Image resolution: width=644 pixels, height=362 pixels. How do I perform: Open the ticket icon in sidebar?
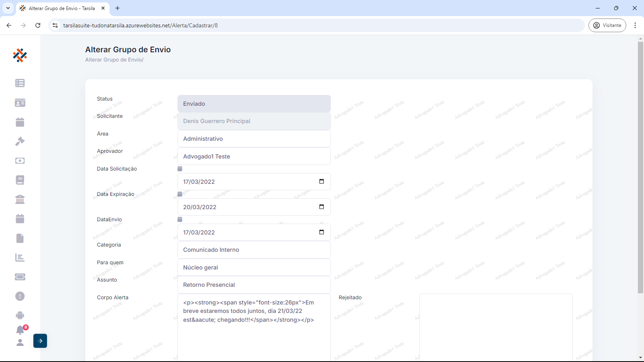coord(20,277)
